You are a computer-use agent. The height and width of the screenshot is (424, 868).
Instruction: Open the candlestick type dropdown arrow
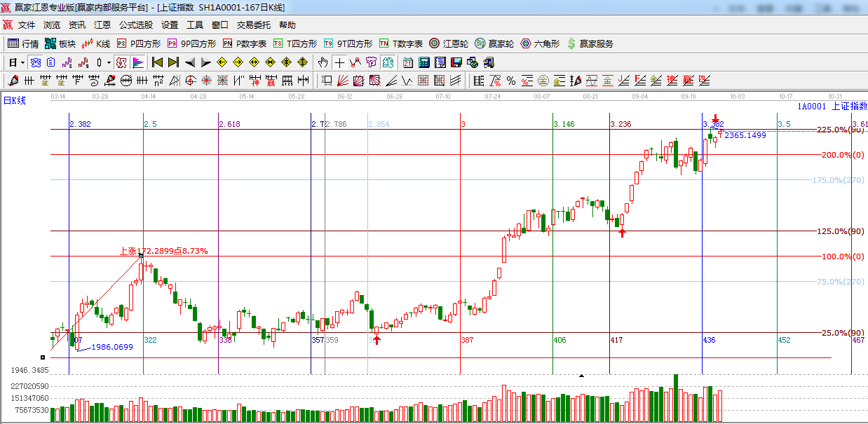click(109, 62)
